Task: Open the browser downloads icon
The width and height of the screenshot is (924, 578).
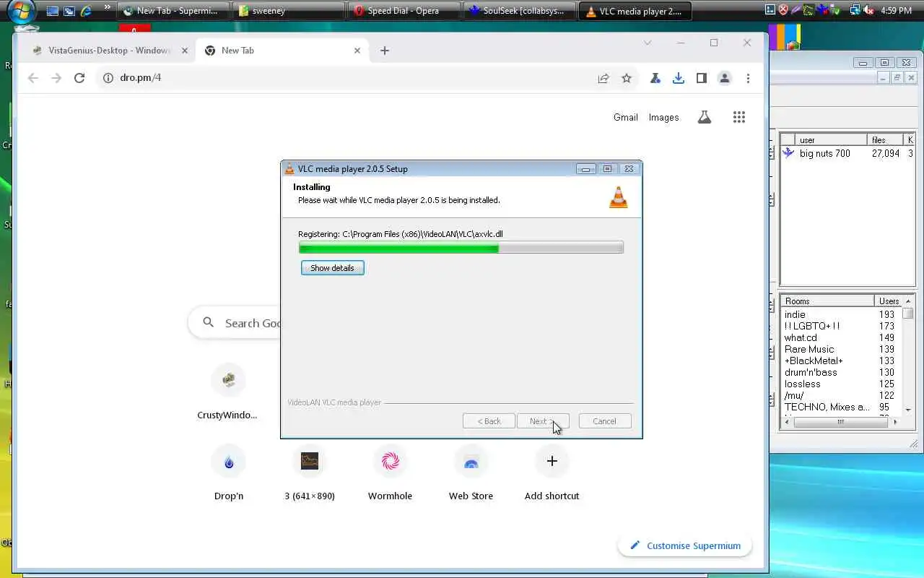Action: point(679,78)
